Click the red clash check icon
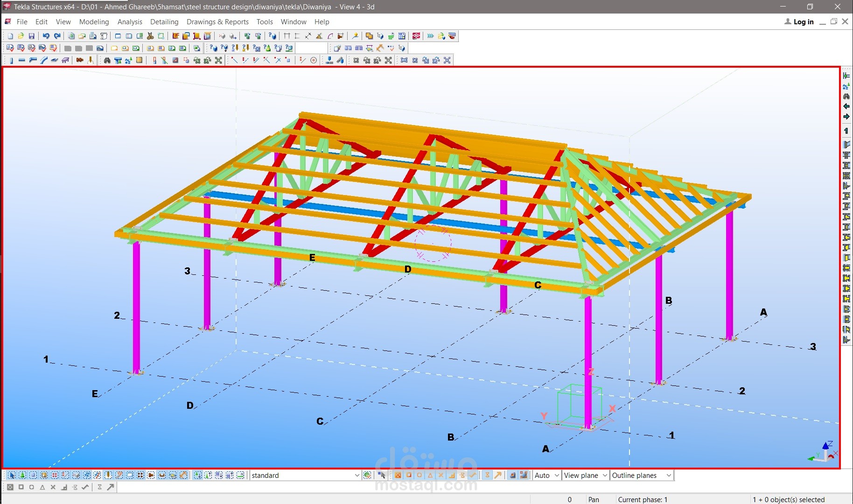The width and height of the screenshot is (853, 504). tap(416, 36)
